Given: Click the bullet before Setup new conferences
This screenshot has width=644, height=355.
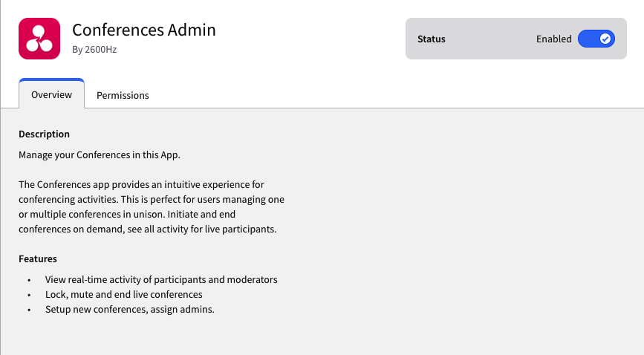Looking at the screenshot, I should [x=29, y=310].
